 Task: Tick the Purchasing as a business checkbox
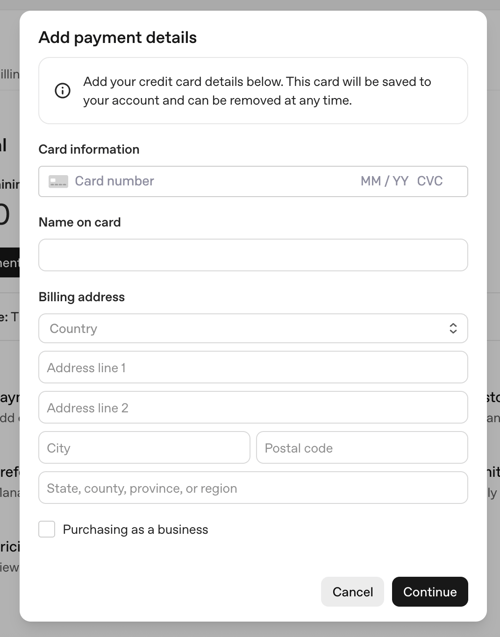47,529
